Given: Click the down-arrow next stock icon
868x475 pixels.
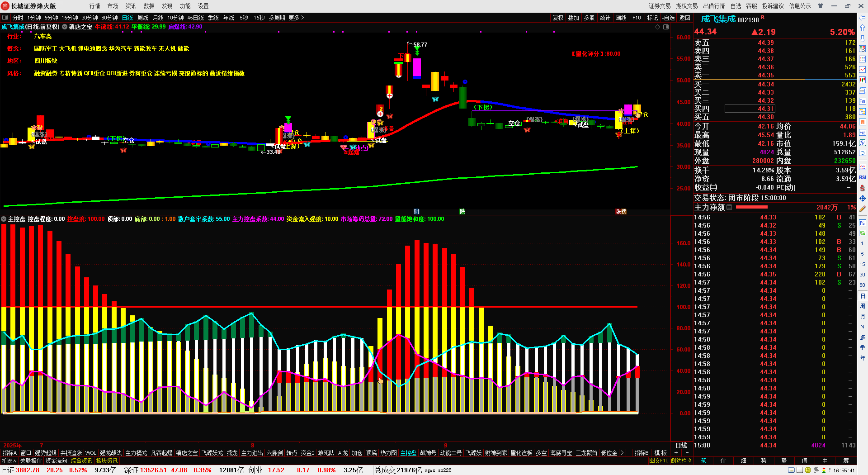Looking at the screenshot, I should [863, 38].
